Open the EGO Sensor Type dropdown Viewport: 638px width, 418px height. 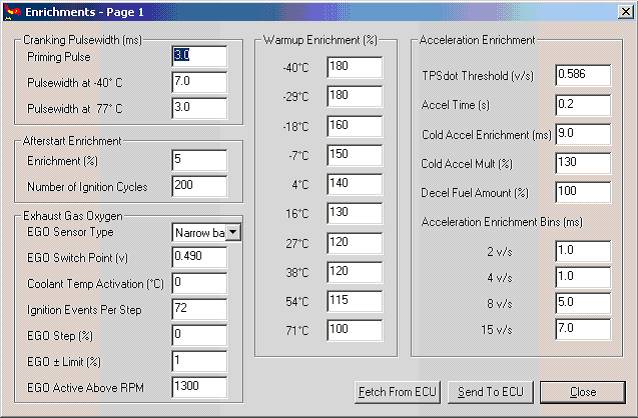tap(233, 232)
